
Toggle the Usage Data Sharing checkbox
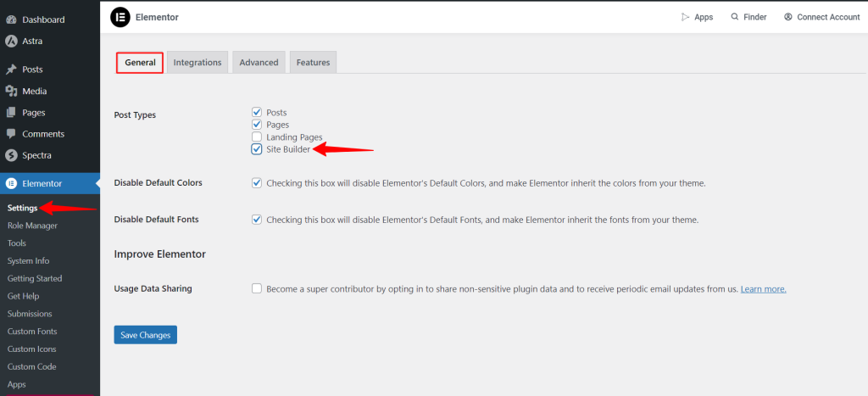pyautogui.click(x=256, y=288)
